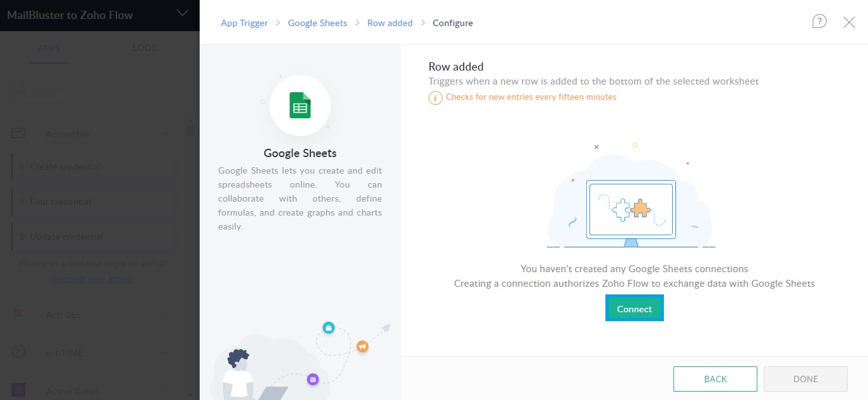This screenshot has height=400, width=868.
Task: Click the Google Sheets app icon
Action: [x=300, y=106]
